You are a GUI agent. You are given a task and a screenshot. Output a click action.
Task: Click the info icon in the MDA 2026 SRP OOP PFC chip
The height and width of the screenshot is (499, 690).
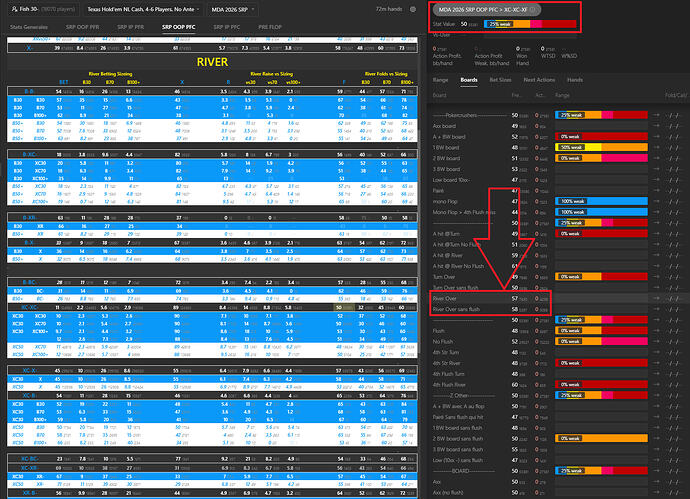pyautogui.click(x=533, y=10)
